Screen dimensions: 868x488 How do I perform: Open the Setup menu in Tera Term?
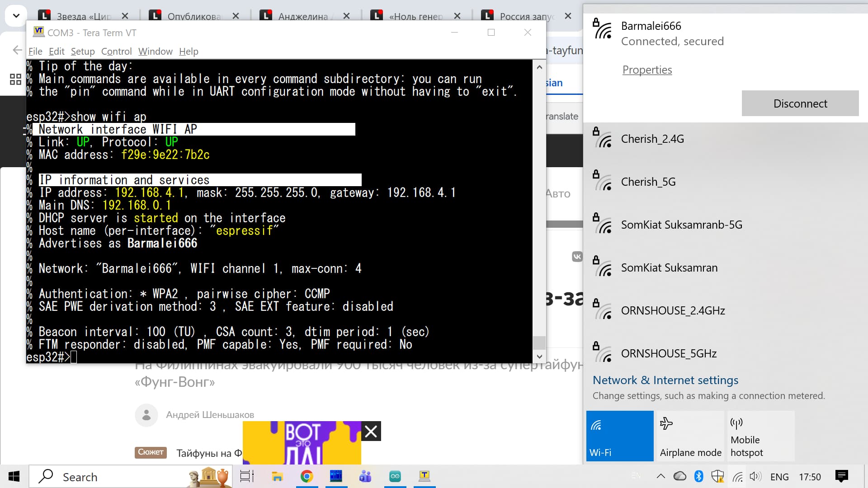83,52
